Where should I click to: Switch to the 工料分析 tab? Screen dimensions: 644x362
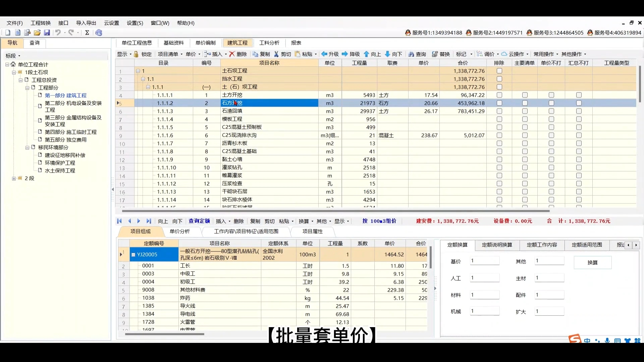tap(269, 43)
